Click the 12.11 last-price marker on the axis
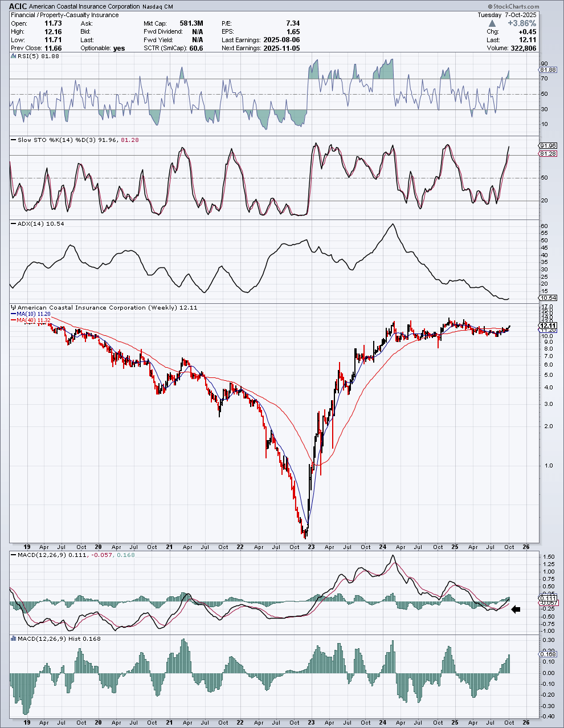This screenshot has height=728, width=564. point(547,325)
